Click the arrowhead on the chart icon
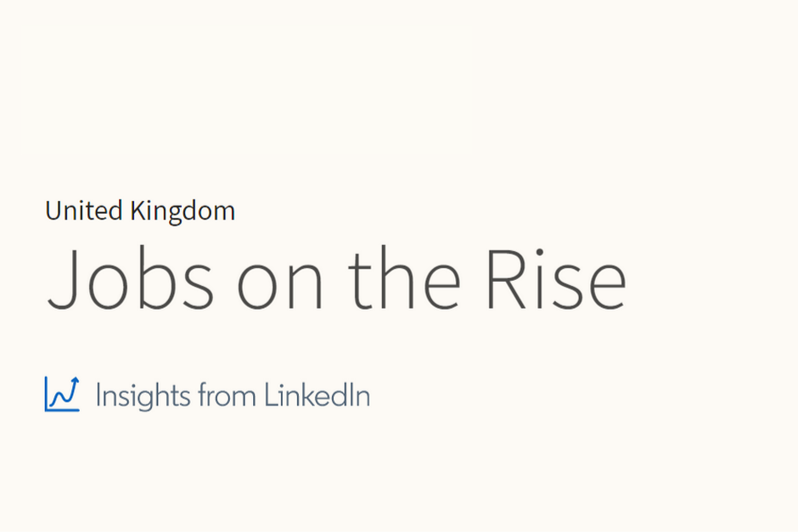798x532 pixels. 75,381
